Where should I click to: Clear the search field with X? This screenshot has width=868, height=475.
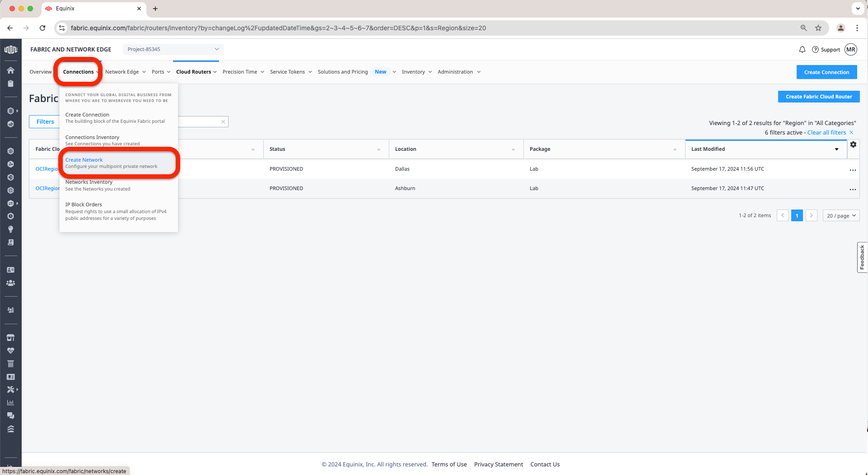[223, 121]
